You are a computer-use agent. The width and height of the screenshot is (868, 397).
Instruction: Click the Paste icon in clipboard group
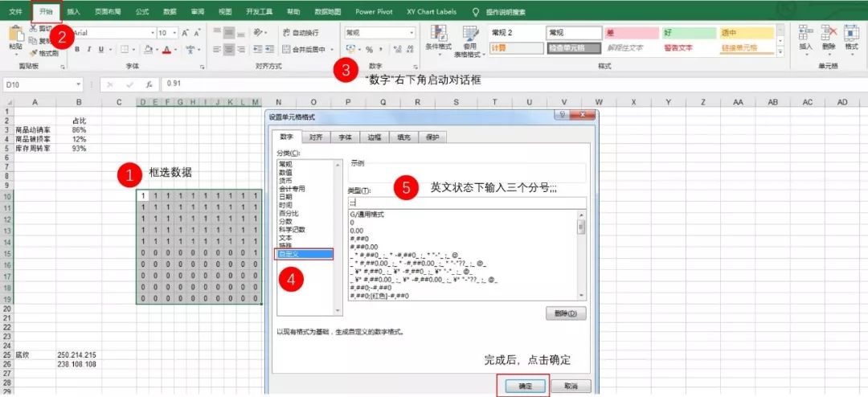[15, 37]
